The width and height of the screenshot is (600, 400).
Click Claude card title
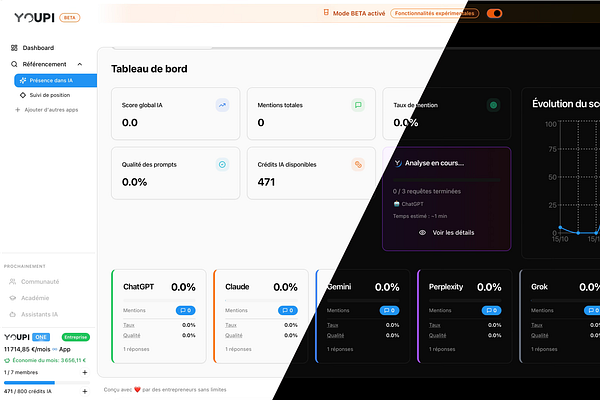tap(237, 287)
